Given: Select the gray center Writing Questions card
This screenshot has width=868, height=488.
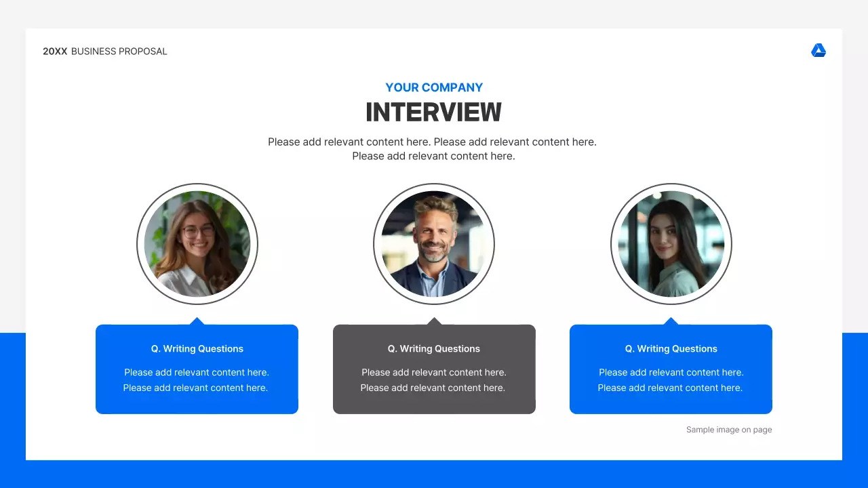Looking at the screenshot, I should click(x=434, y=369).
